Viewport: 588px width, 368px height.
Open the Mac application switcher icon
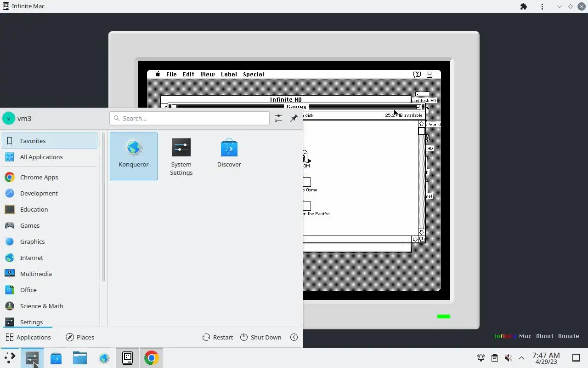(x=430, y=74)
